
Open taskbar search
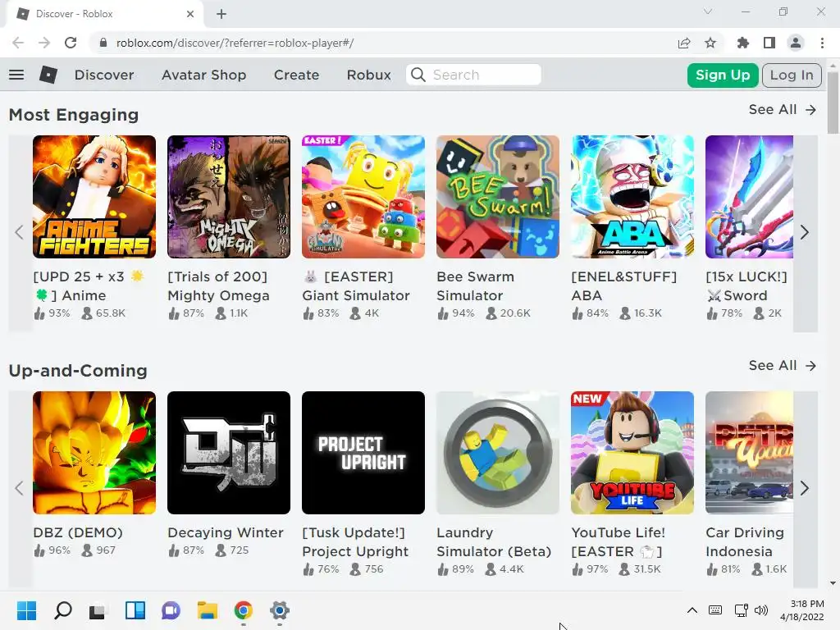(63, 610)
